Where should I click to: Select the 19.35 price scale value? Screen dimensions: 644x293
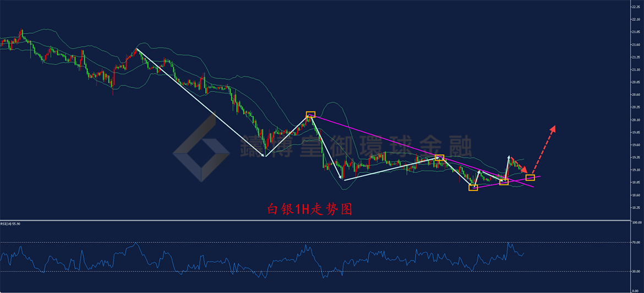(636, 158)
